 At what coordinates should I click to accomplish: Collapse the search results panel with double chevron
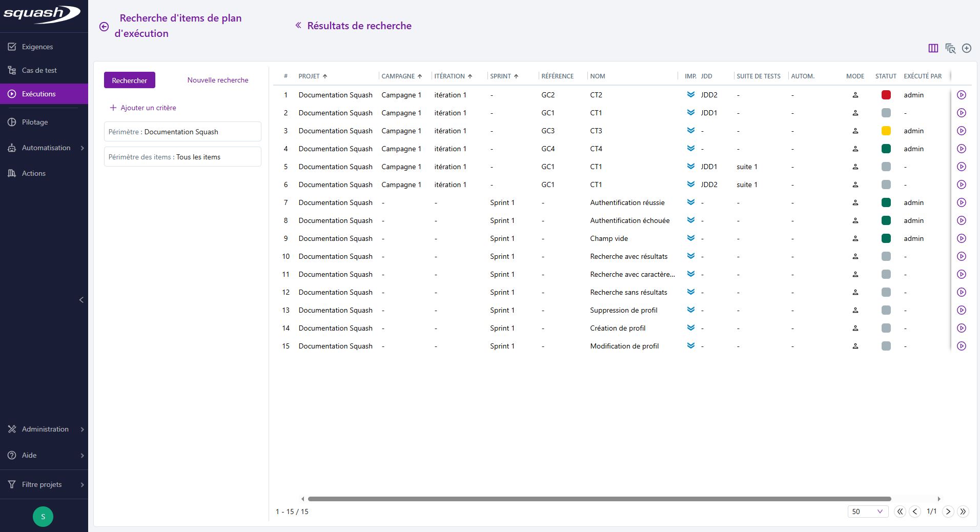[x=298, y=26]
